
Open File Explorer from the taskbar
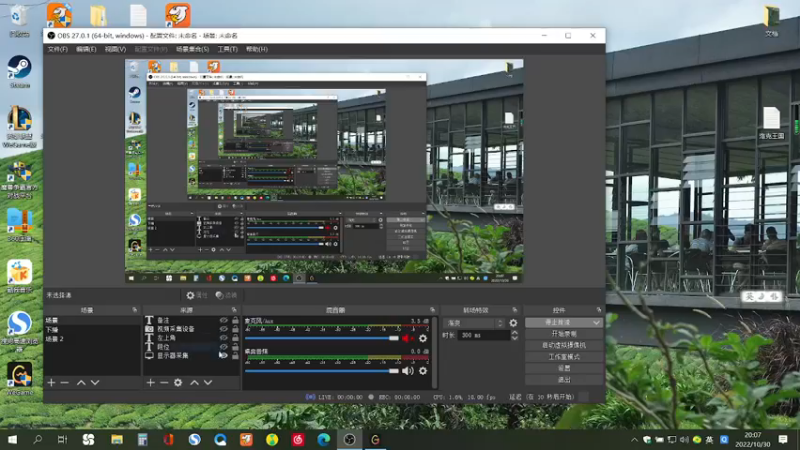click(117, 439)
